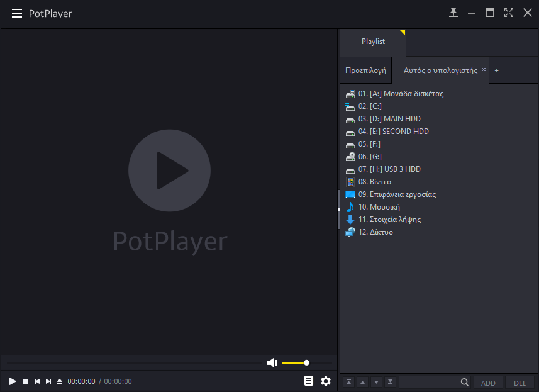Move selected item to top of playlist
Screen dimensions: 539x392
349,382
